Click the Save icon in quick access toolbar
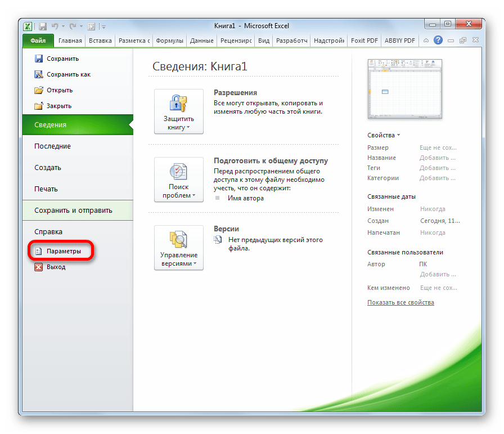Screen dimensions: 504x434 (x=43, y=26)
